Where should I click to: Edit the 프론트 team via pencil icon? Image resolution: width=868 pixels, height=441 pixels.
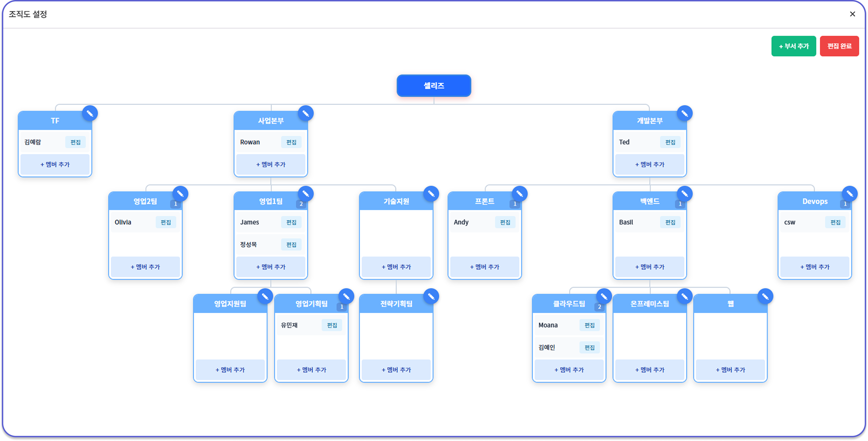tap(520, 194)
